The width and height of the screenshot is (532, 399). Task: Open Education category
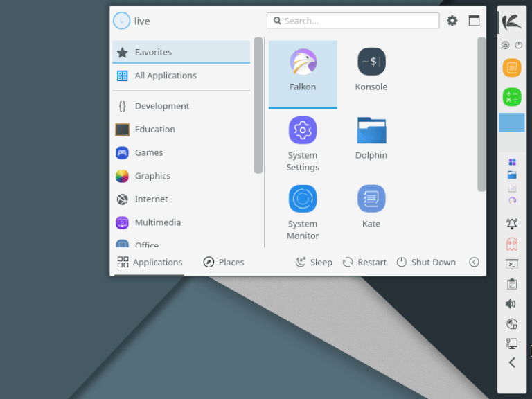coord(181,130)
